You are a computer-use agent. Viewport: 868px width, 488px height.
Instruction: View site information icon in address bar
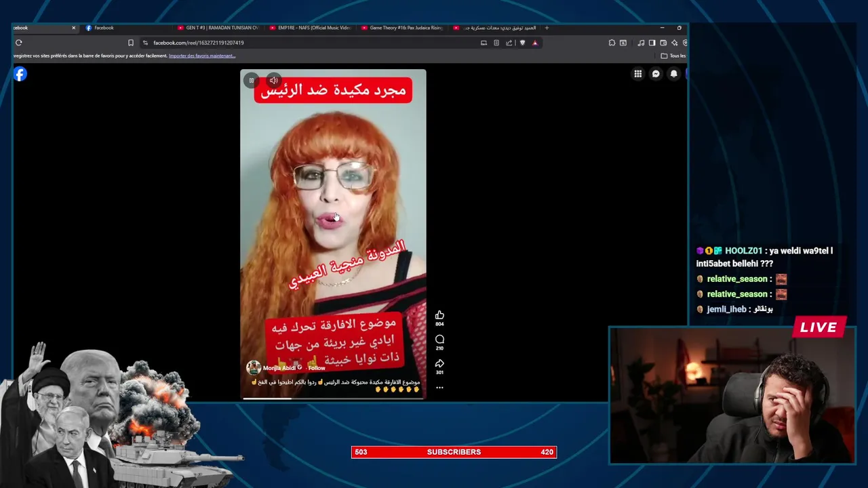pos(145,43)
